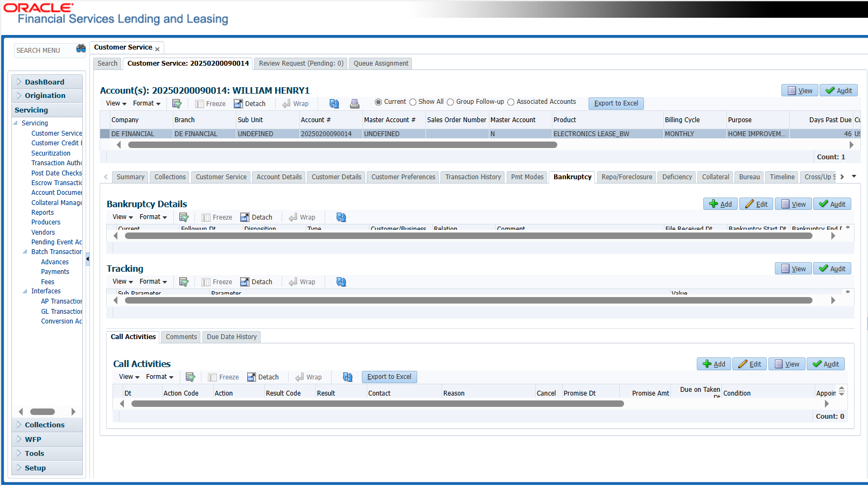Click query-by-example icon in Call Activities toolbar
The width and height of the screenshot is (868, 486).
point(190,377)
